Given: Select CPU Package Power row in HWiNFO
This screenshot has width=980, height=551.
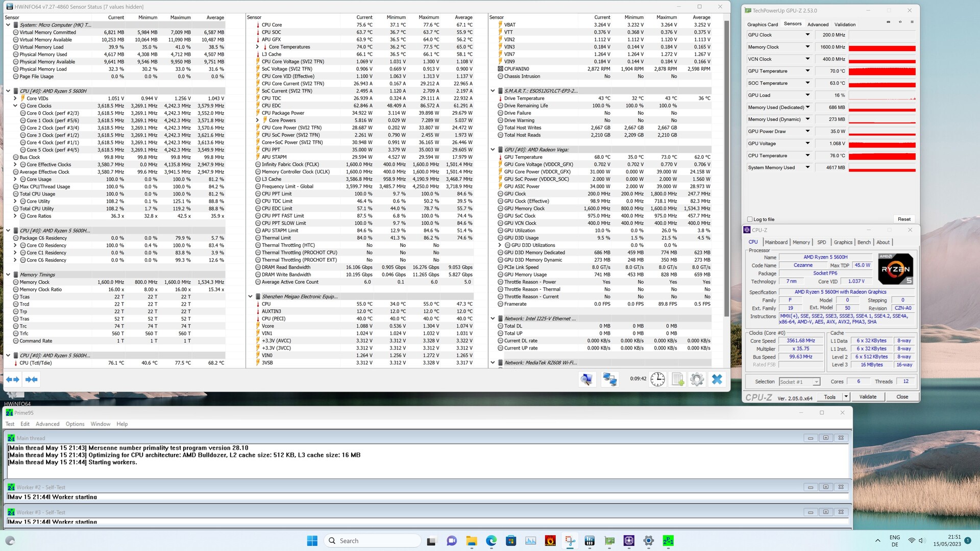Looking at the screenshot, I should tap(364, 113).
